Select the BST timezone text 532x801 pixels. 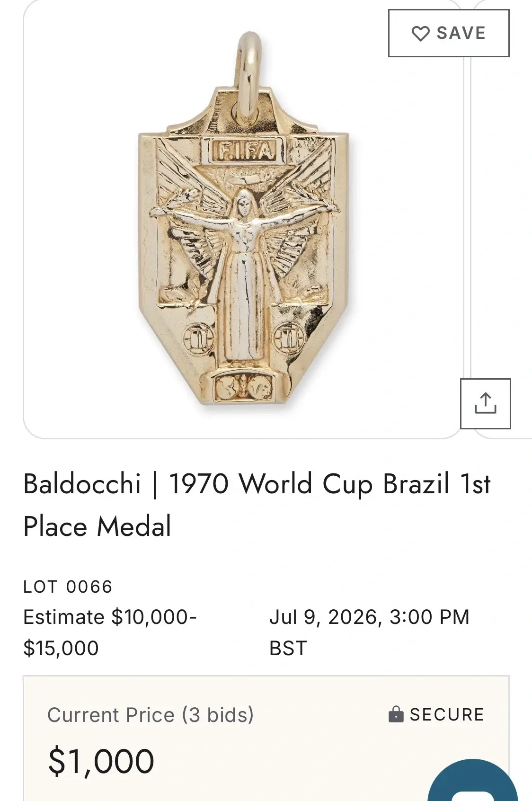click(x=288, y=648)
